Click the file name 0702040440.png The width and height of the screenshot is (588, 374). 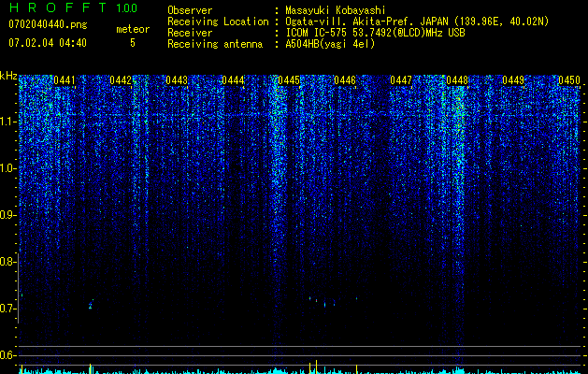48,24
